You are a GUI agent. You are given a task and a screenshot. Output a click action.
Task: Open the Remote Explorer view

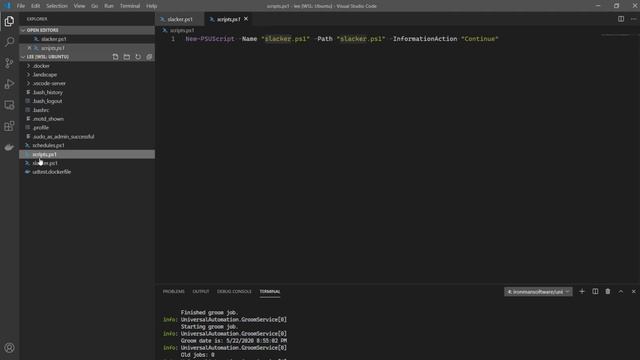pos(9,105)
